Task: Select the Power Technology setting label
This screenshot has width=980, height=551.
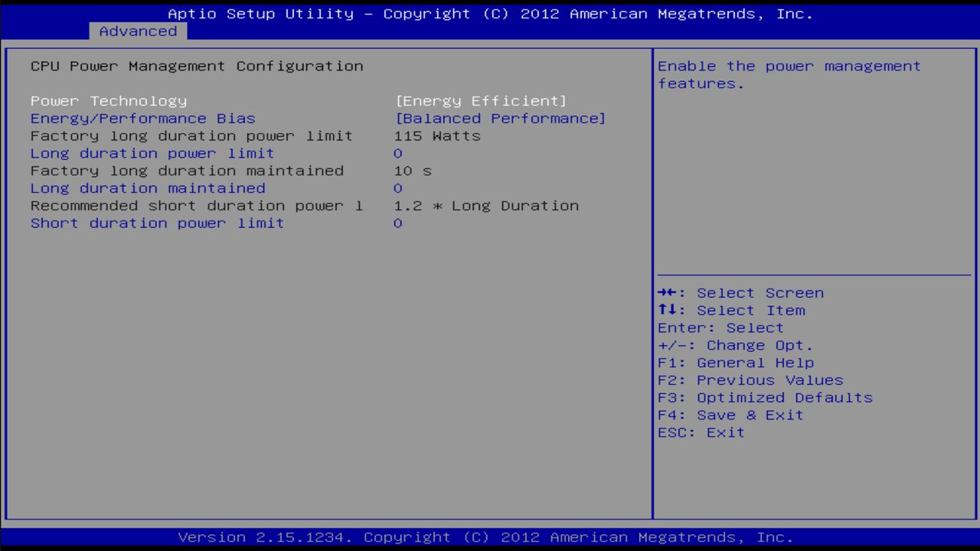Action: pyautogui.click(x=109, y=101)
